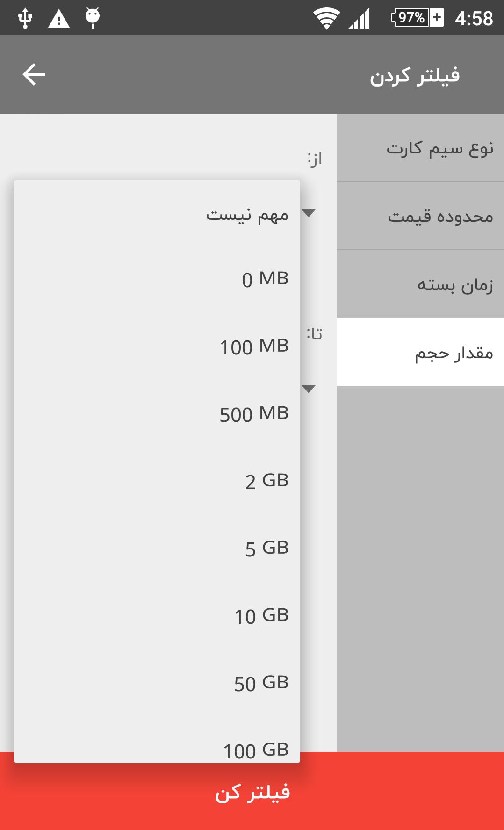Tap the Android debug notification icon
The height and width of the screenshot is (830, 504).
(x=93, y=18)
